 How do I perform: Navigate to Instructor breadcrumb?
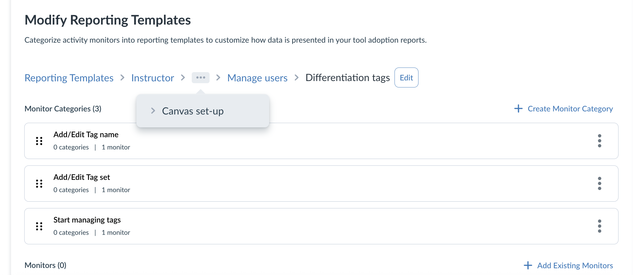click(x=153, y=78)
